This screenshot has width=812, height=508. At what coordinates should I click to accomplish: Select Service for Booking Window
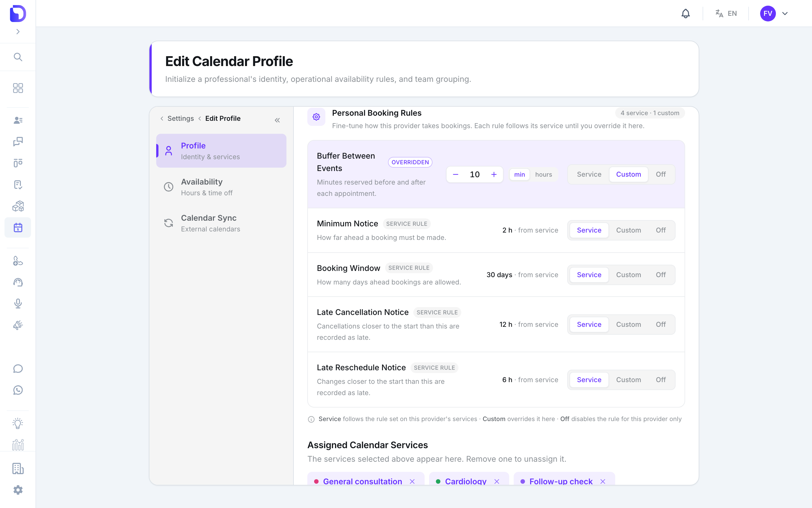589,275
